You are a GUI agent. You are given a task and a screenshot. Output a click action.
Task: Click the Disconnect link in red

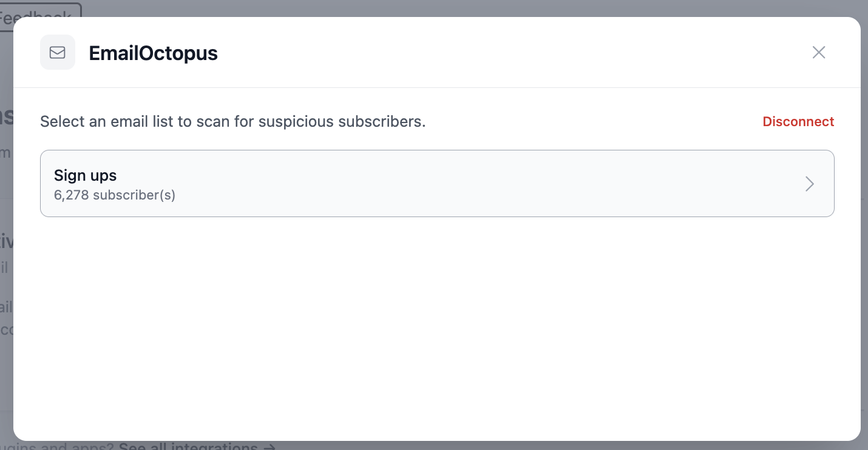click(798, 121)
